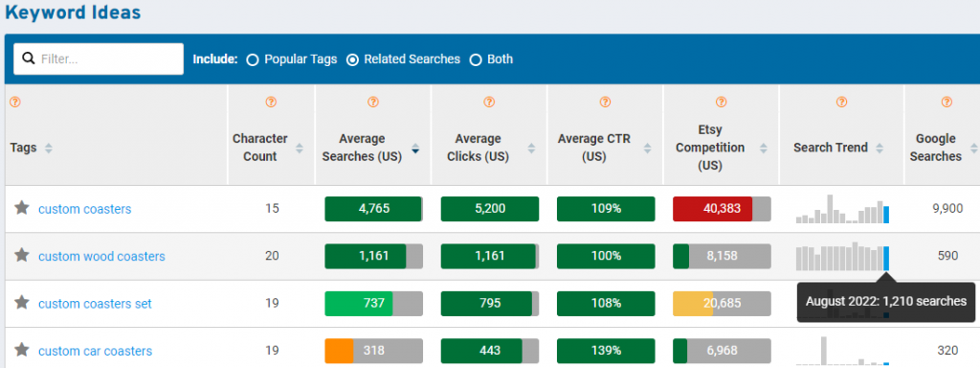Click the 8,158 Etsy competition bar
Viewport: 980px width, 368px height.
coord(722,256)
